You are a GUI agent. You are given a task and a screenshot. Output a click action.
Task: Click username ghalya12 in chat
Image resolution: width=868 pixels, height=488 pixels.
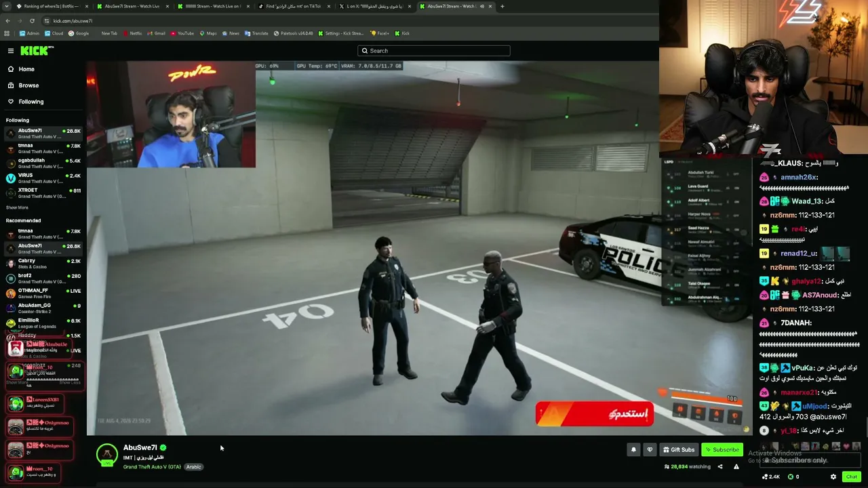(806, 281)
